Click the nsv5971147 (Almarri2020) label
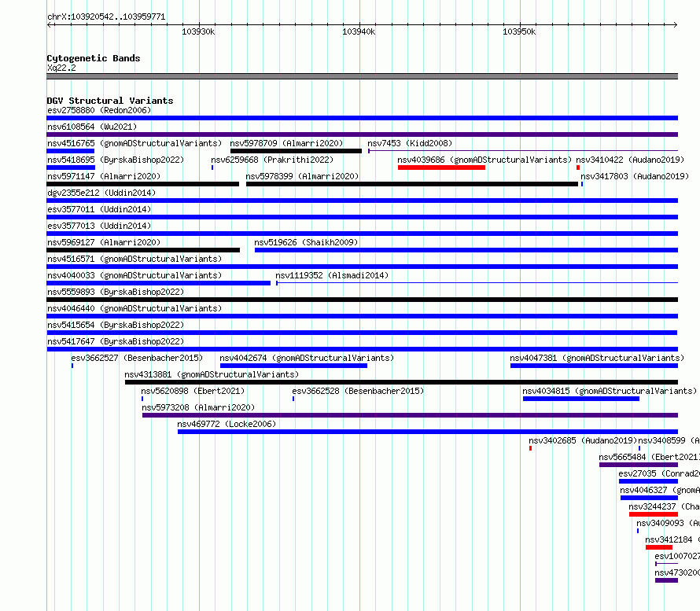 click(x=104, y=176)
